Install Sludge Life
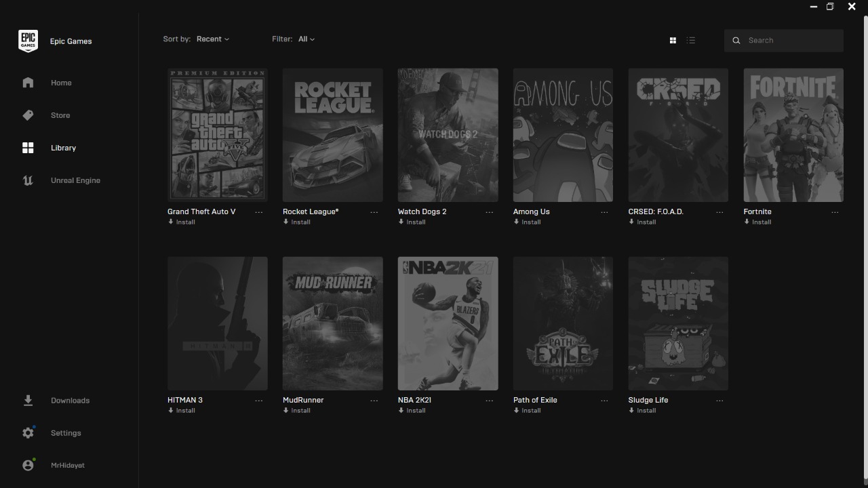 643,411
